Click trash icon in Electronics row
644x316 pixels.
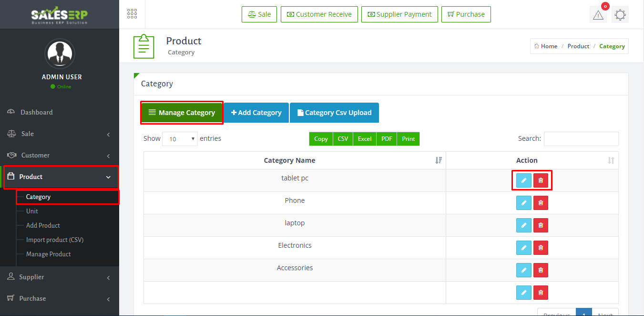point(541,248)
